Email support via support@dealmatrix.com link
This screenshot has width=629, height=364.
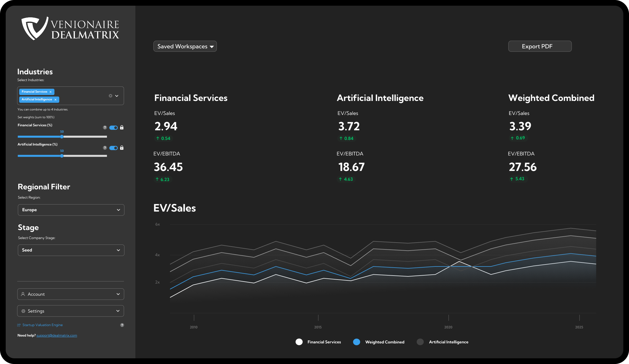(56, 335)
